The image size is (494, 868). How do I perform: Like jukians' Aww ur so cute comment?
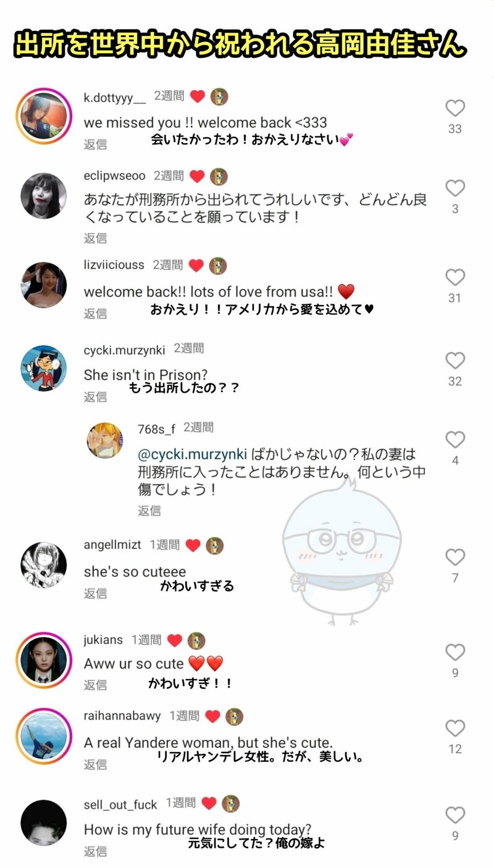tap(455, 653)
